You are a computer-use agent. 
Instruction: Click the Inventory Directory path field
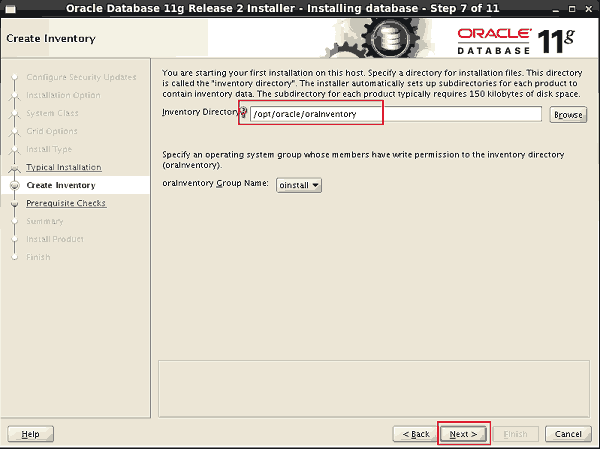coord(396,114)
